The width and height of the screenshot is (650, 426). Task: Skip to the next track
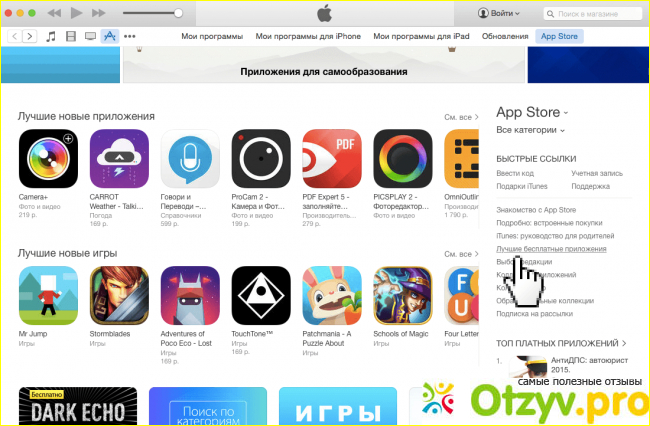pyautogui.click(x=99, y=13)
